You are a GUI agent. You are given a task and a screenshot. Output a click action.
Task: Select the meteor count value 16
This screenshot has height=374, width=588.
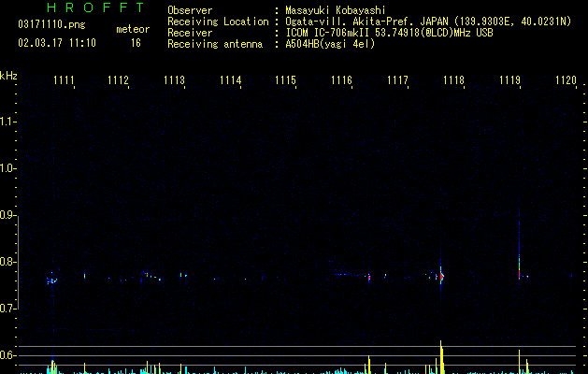click(x=136, y=43)
